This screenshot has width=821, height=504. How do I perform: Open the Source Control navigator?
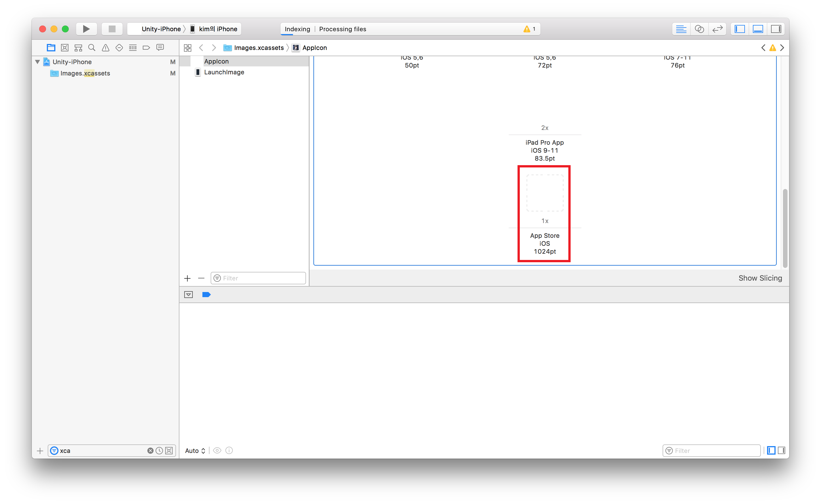pos(65,48)
